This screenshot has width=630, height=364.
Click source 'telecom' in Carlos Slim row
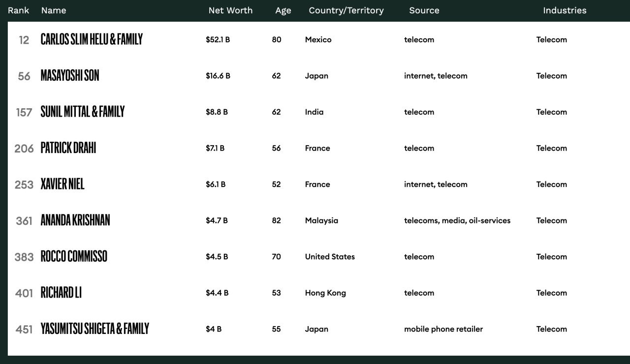coord(419,39)
